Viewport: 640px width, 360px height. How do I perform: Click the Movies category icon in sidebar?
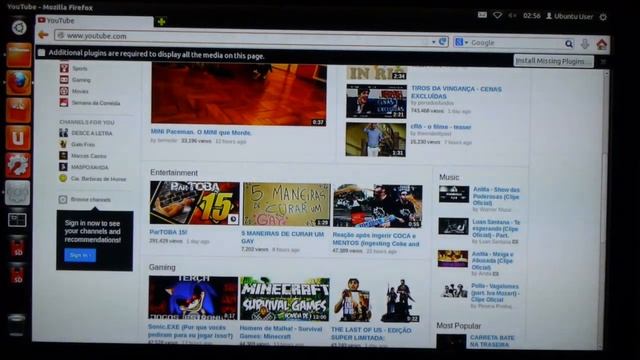[64, 91]
